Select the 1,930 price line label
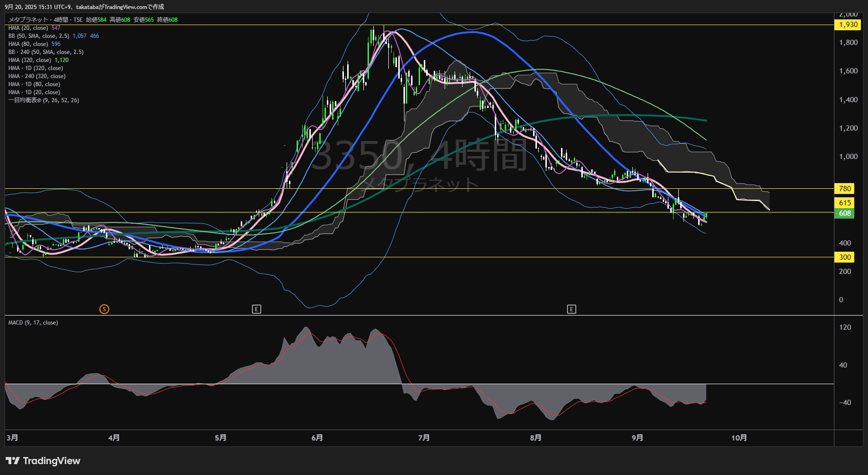 (848, 25)
